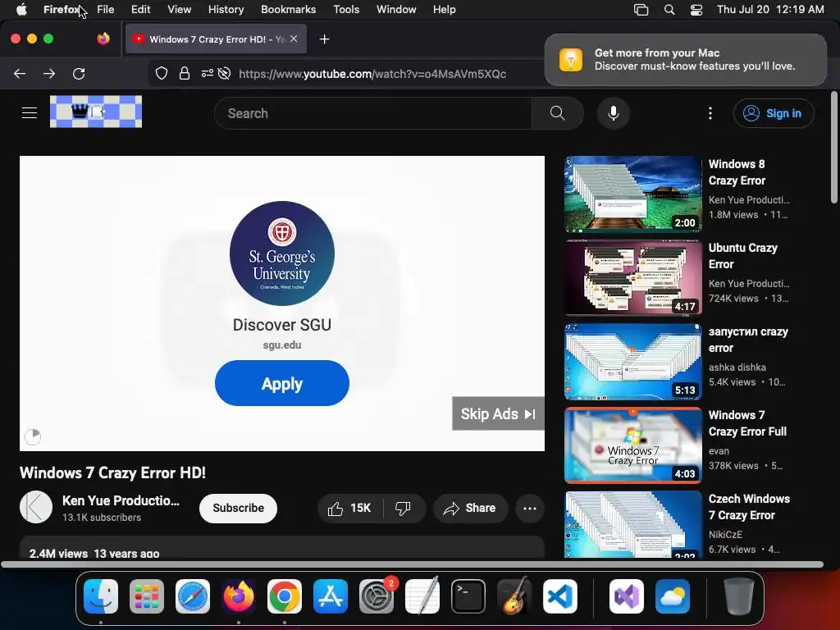Click the St. George's University ad logo
The height and width of the screenshot is (630, 840).
282,253
